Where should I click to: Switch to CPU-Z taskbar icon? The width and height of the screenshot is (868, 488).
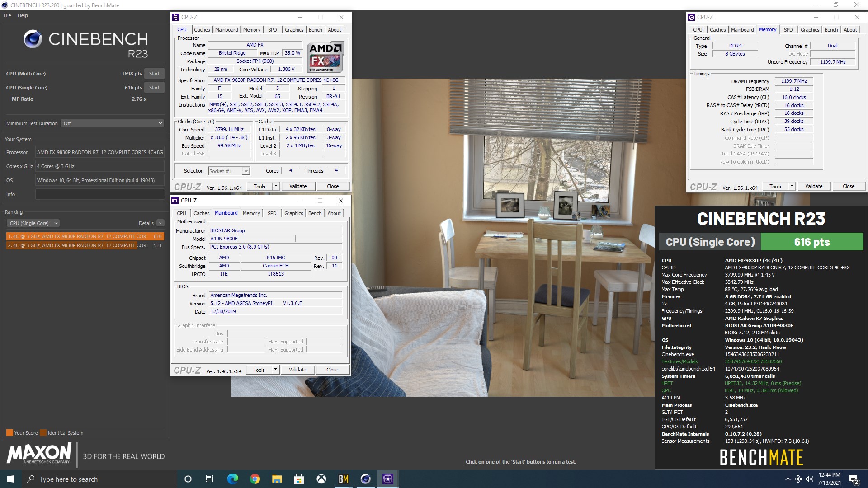click(x=387, y=479)
